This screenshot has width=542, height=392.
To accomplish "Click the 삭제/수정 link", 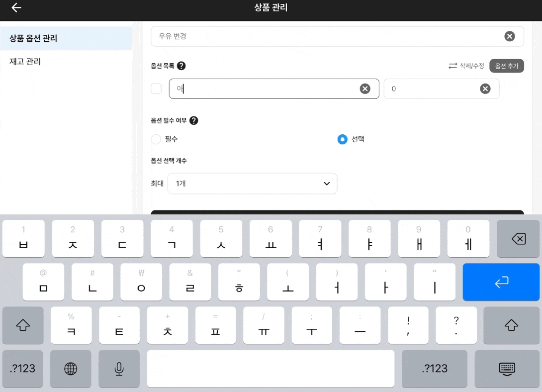I will pos(466,66).
